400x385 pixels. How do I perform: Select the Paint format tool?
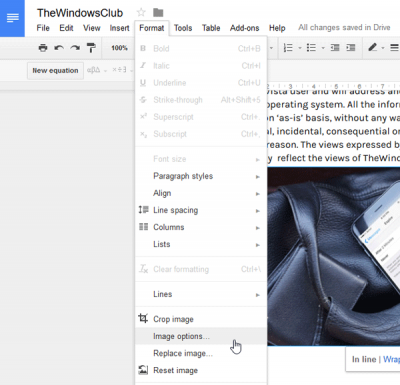91,48
